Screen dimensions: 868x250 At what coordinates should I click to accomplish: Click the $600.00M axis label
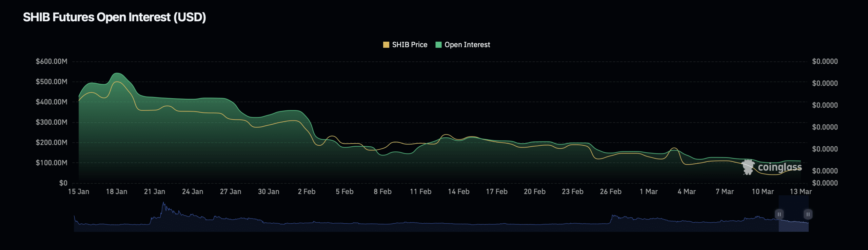52,61
